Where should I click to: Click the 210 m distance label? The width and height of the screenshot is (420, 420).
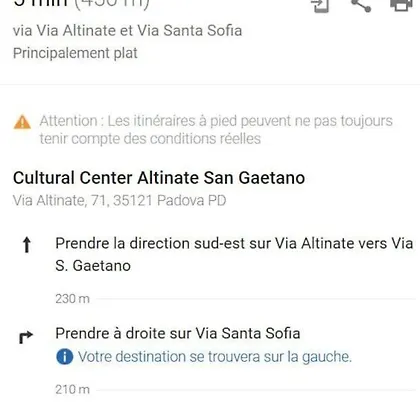point(72,389)
